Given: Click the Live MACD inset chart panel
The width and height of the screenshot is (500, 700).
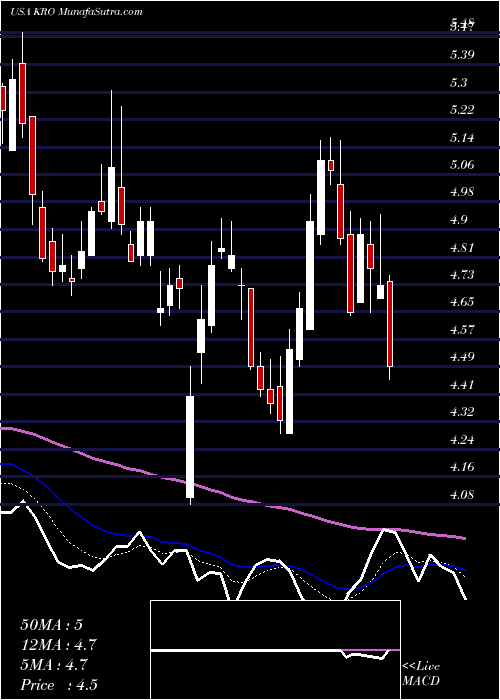Looking at the screenshot, I should (275, 650).
